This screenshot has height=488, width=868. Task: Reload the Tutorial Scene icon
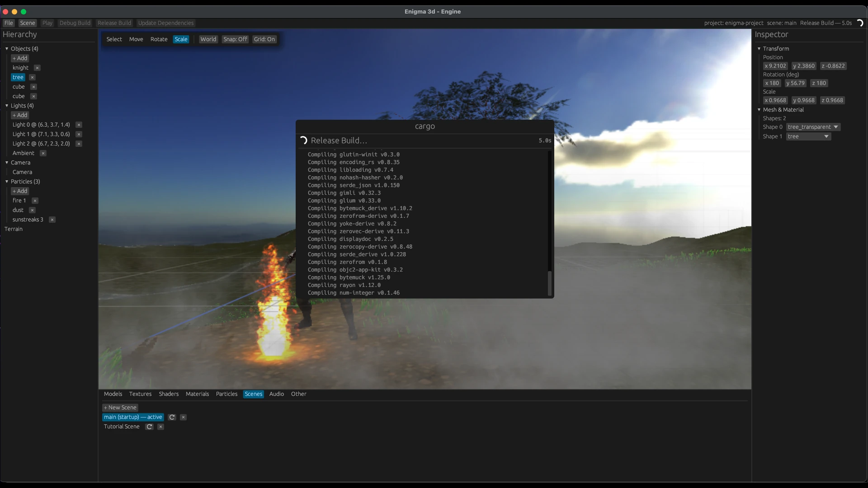pyautogui.click(x=149, y=427)
